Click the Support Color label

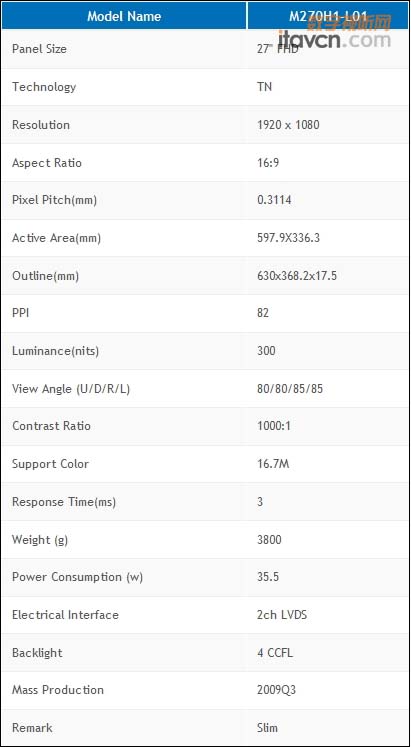click(50, 464)
